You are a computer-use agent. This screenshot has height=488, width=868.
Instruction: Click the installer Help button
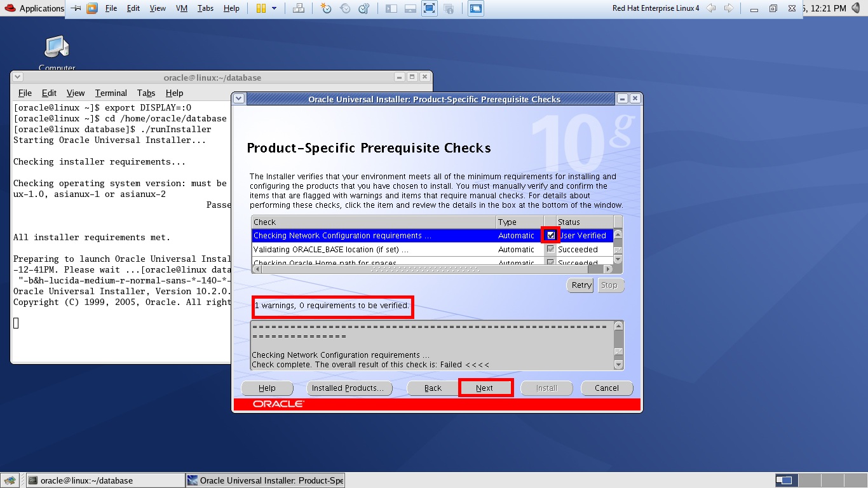(x=267, y=388)
